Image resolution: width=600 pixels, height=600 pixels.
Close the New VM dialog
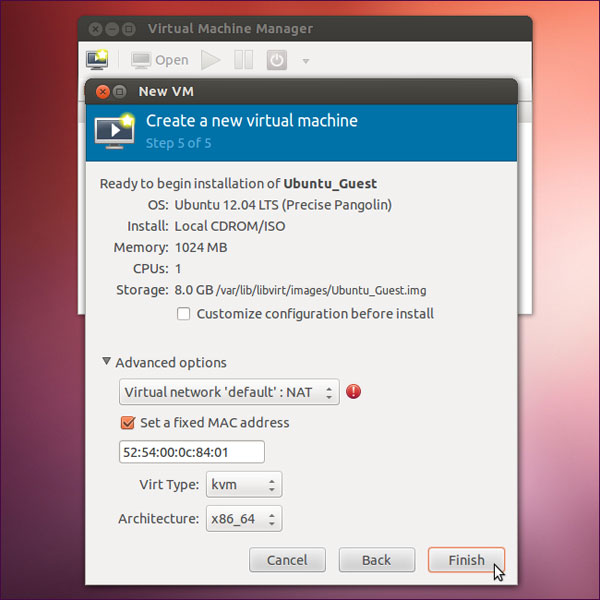103,92
